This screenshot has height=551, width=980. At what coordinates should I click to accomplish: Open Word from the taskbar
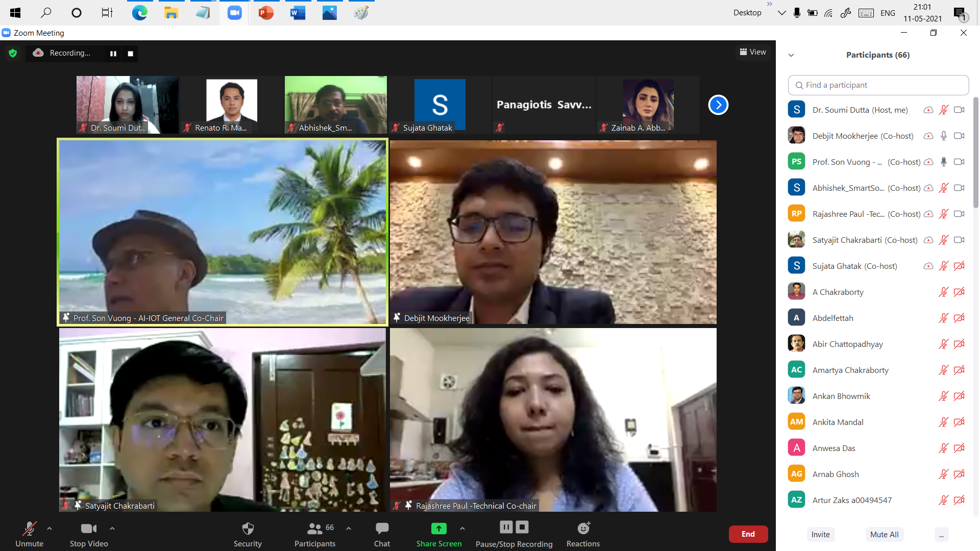[298, 13]
